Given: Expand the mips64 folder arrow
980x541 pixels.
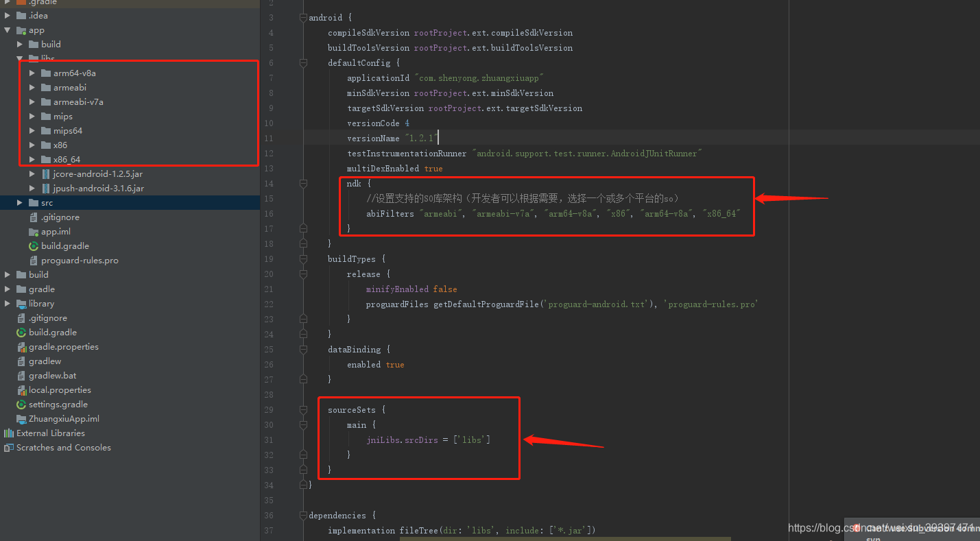Looking at the screenshot, I should pos(32,130).
